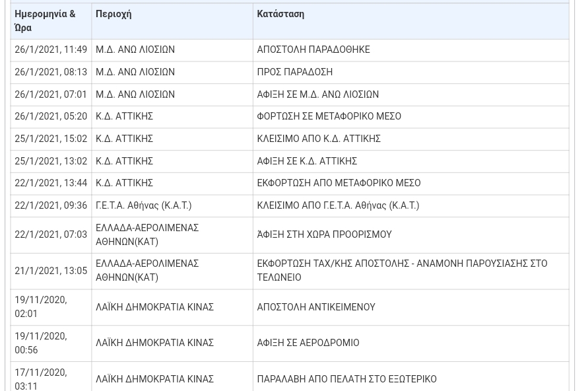Click the 'ΠΡΟΣ ΠΑΡΑΔΟΣΗ' status entry
The height and width of the screenshot is (391, 588).
[295, 72]
